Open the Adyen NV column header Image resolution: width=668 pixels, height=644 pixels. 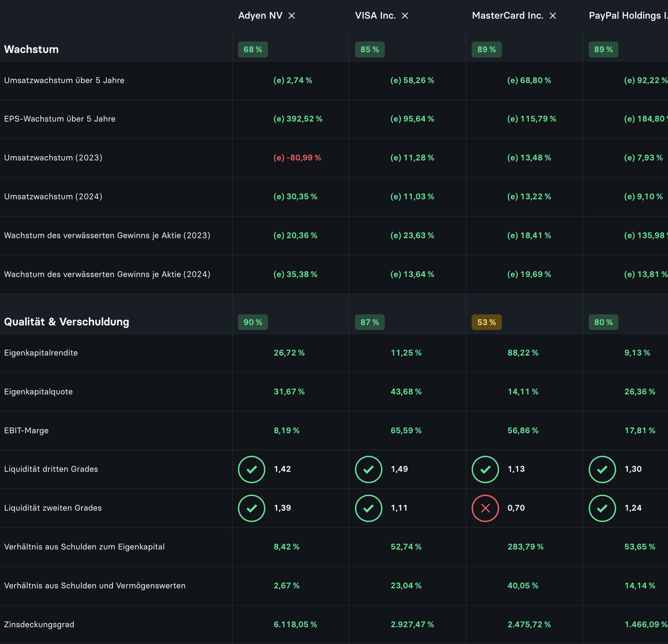coord(260,16)
